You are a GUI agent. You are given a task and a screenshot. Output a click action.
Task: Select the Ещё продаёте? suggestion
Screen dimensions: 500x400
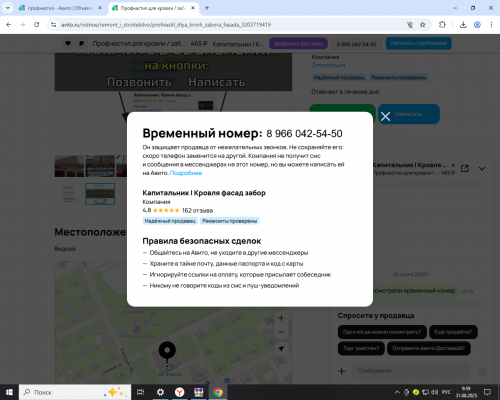[x=453, y=332]
